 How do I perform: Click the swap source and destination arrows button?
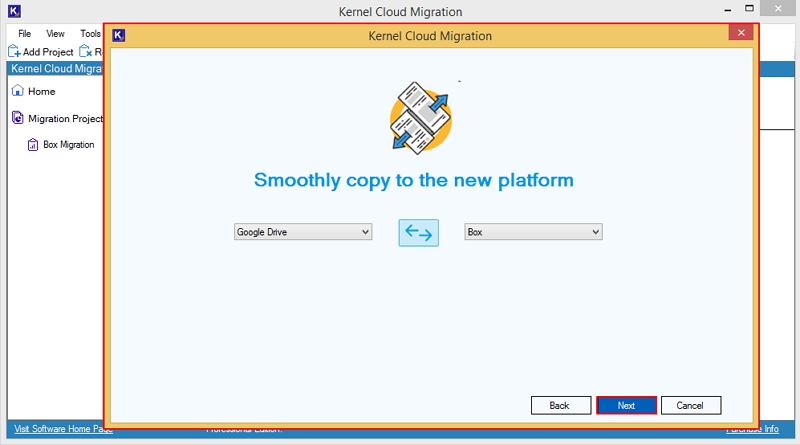pos(418,233)
